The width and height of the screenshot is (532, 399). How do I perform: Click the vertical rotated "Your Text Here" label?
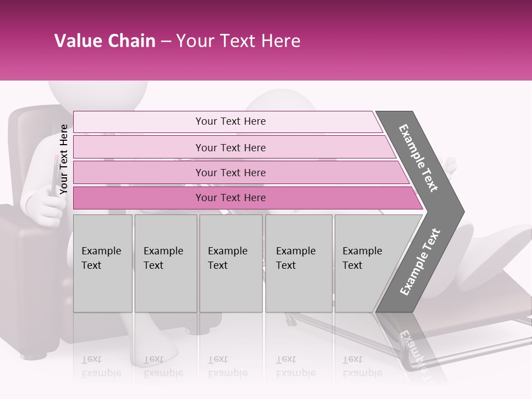point(64,160)
